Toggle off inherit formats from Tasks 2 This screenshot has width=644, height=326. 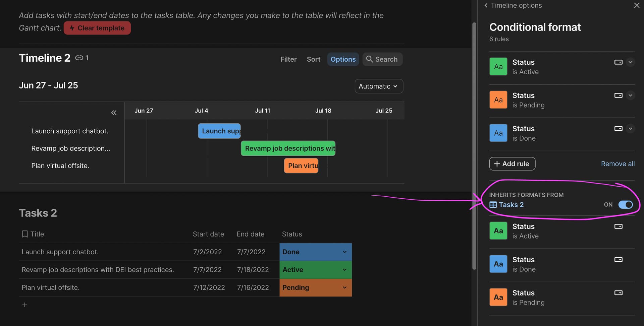click(626, 205)
